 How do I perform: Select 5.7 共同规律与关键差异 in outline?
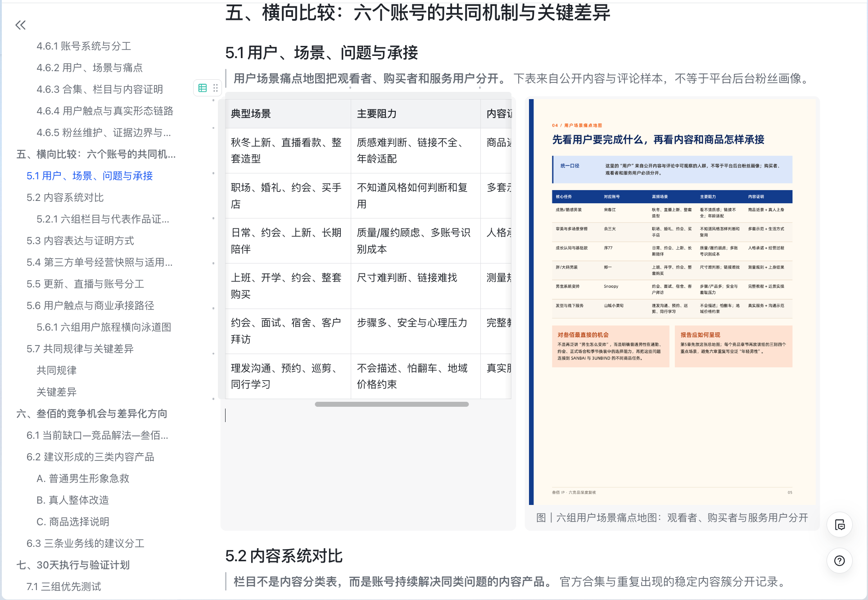(x=80, y=349)
